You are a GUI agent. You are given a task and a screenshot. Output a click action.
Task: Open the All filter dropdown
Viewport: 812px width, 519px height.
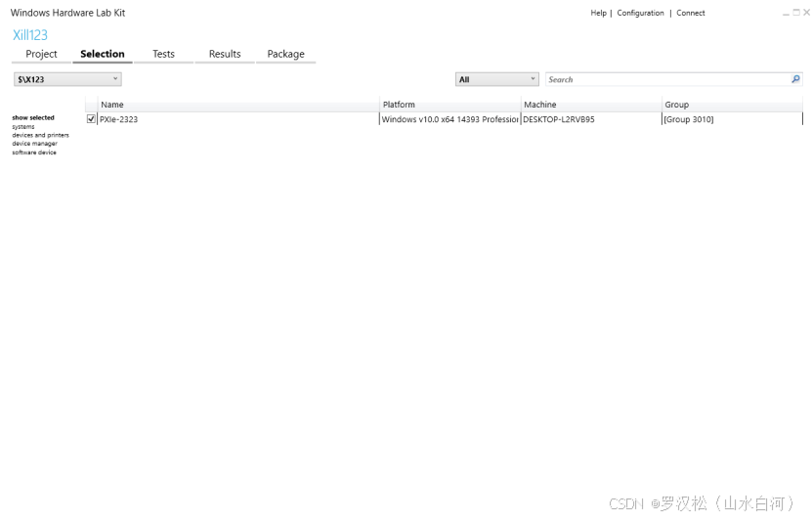point(497,79)
